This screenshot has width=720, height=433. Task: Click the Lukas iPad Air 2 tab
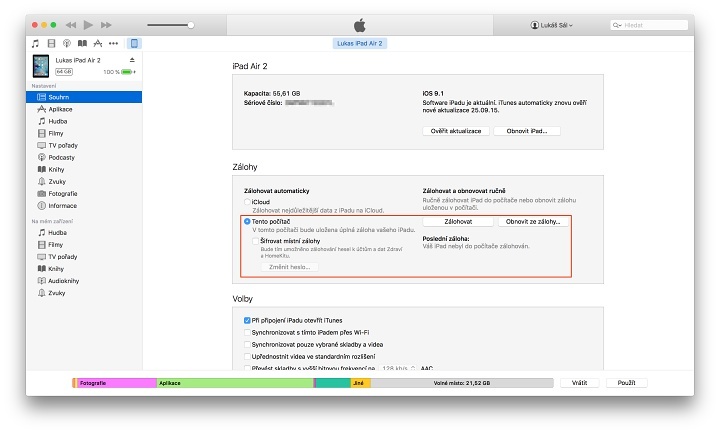click(x=360, y=43)
